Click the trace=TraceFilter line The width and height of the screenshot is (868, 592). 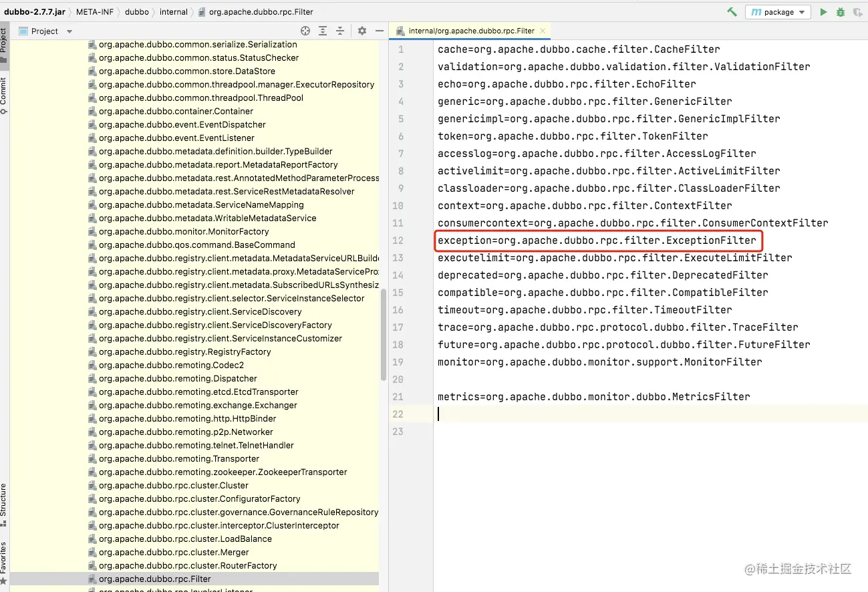click(617, 327)
